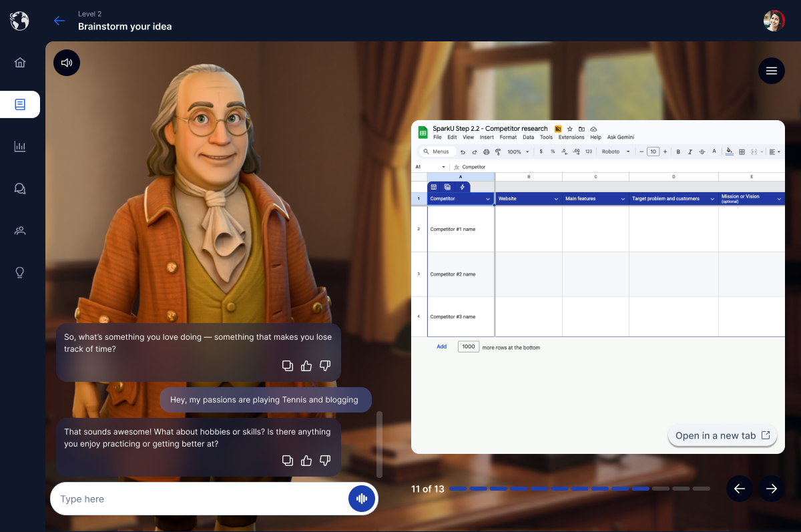Click the green Sheets home logo
This screenshot has width=801, height=532.
[x=423, y=132]
